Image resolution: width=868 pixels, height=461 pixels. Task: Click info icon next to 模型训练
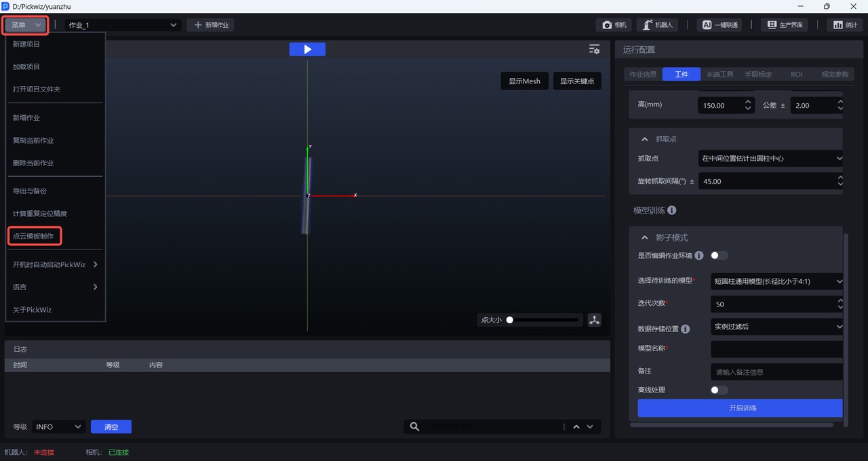coord(671,211)
